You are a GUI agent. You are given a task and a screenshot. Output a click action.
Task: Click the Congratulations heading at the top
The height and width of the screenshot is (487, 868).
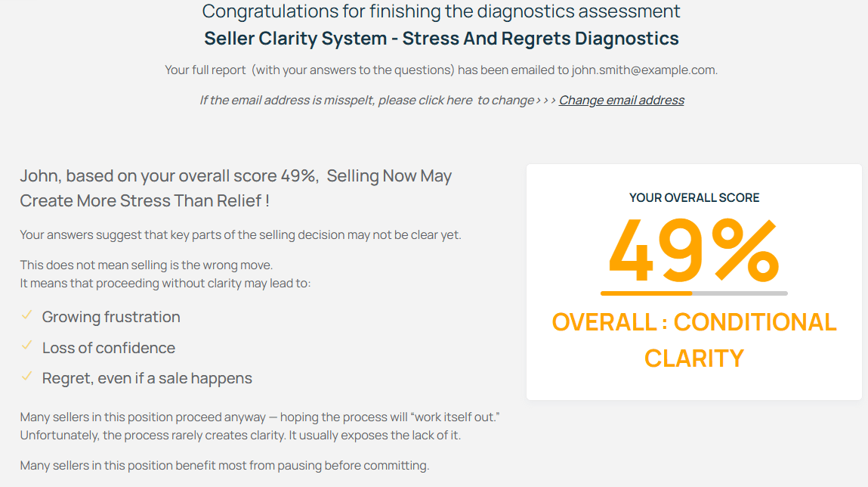[441, 11]
